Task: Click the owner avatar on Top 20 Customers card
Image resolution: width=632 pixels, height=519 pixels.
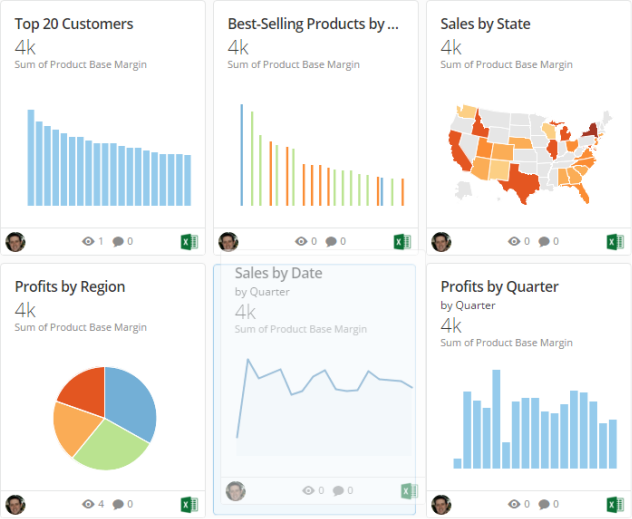Action: [x=15, y=242]
